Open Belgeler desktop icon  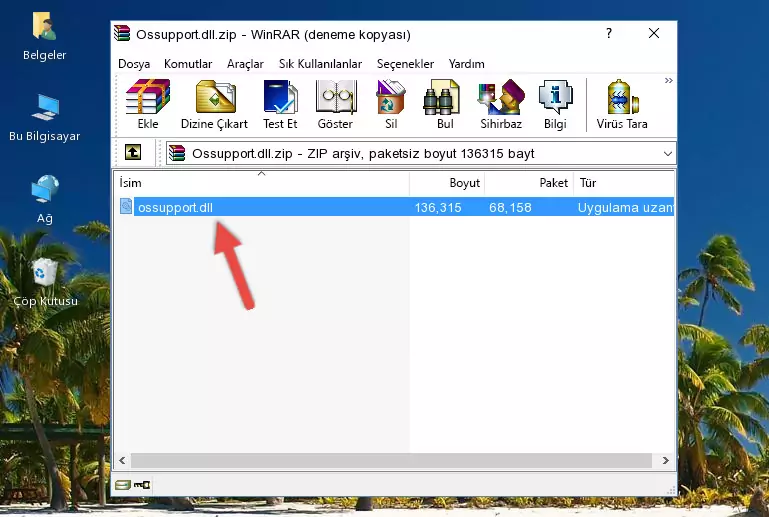coord(45,36)
